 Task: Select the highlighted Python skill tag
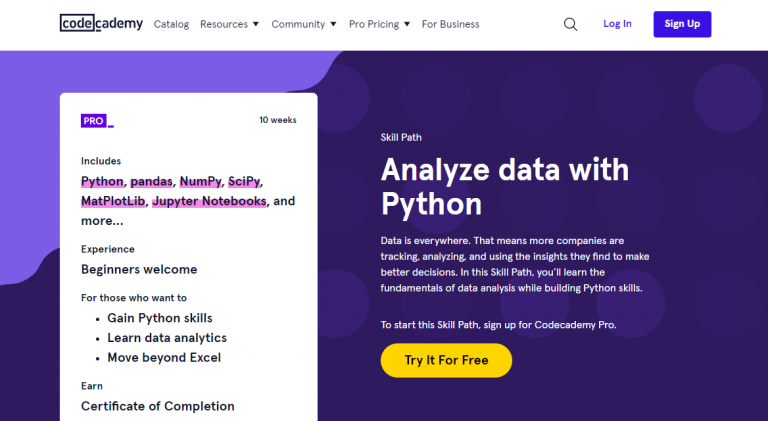click(102, 181)
